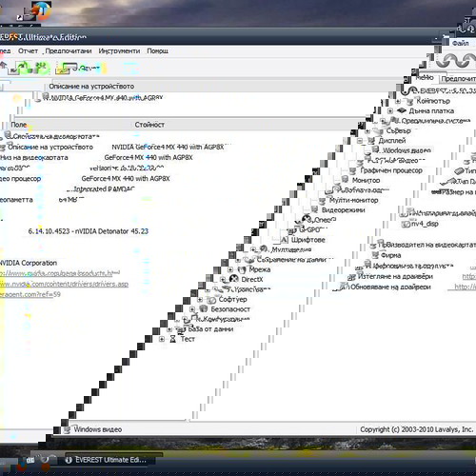Open the Помощ menu
Viewport: 476px width, 476px height.
click(x=157, y=51)
